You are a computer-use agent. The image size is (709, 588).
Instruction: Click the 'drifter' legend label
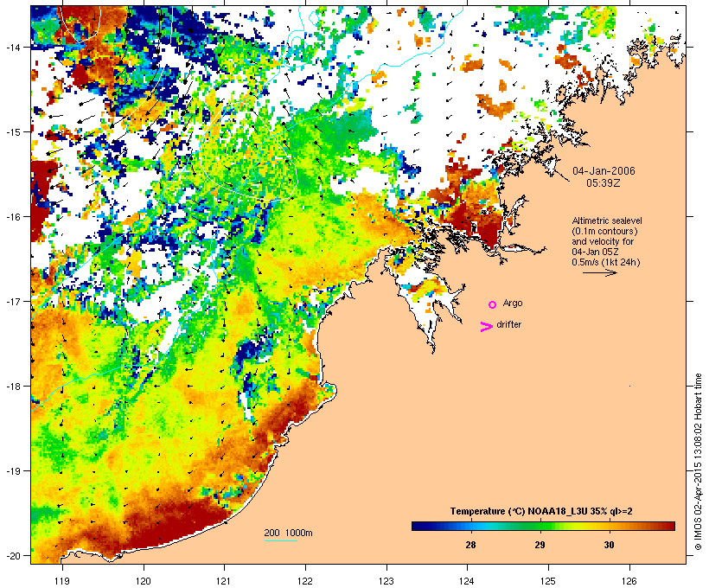point(508,324)
